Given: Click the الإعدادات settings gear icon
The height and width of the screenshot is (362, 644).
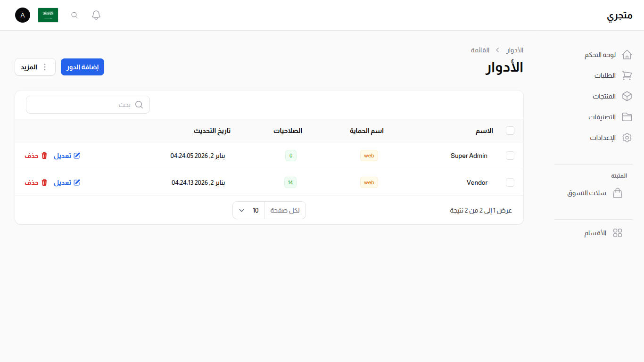Looking at the screenshot, I should click(627, 138).
